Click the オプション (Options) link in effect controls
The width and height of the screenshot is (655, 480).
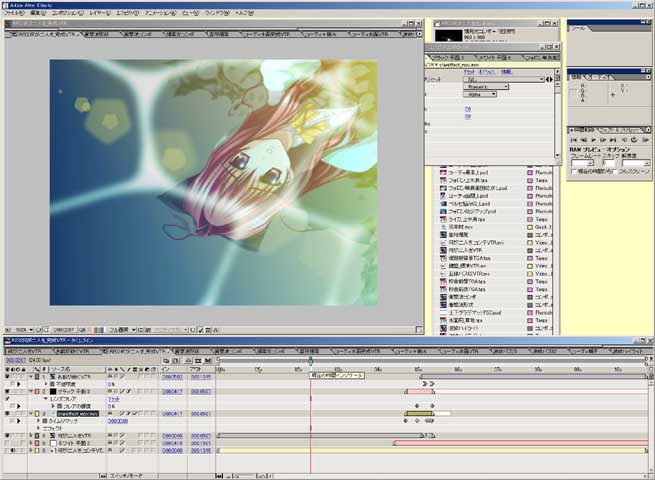[487, 72]
